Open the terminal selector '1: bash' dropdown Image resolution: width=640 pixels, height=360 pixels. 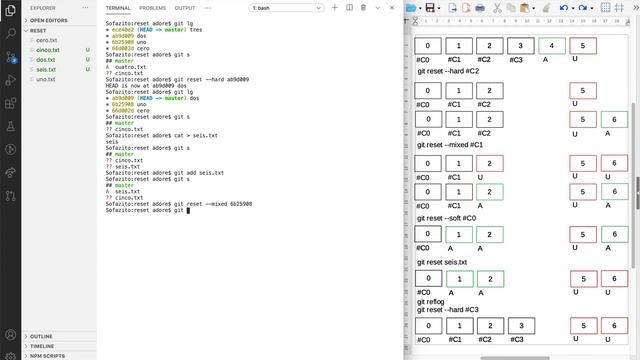point(287,8)
